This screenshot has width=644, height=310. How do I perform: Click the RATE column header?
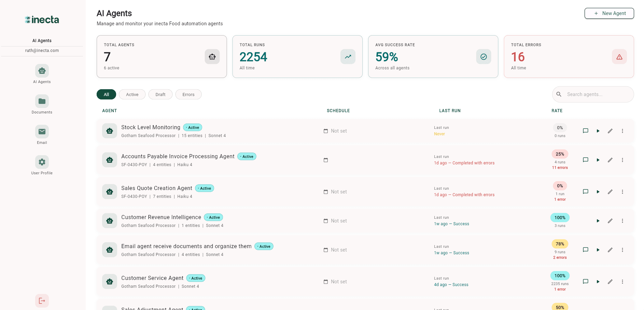click(557, 111)
